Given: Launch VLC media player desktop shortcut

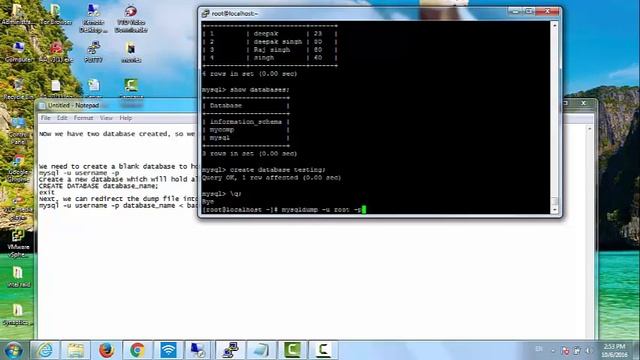Looking at the screenshot, I should 18,207.
